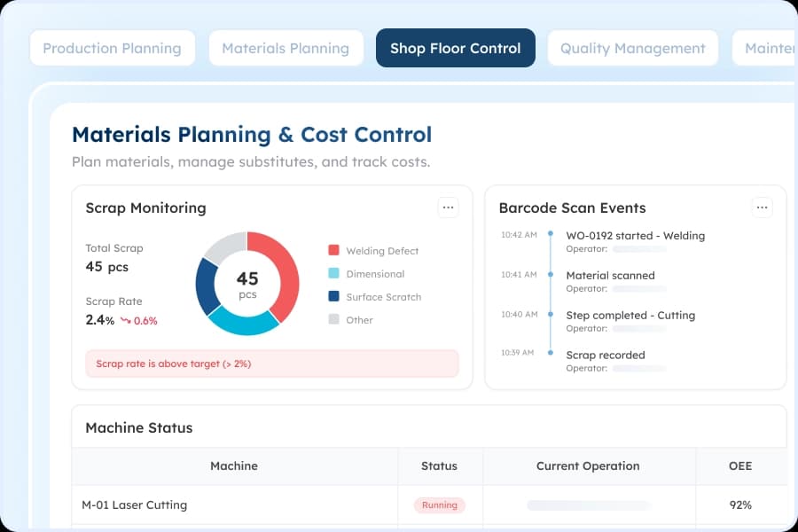Click the M-01 current operation placeholder bar

pyautogui.click(x=589, y=505)
